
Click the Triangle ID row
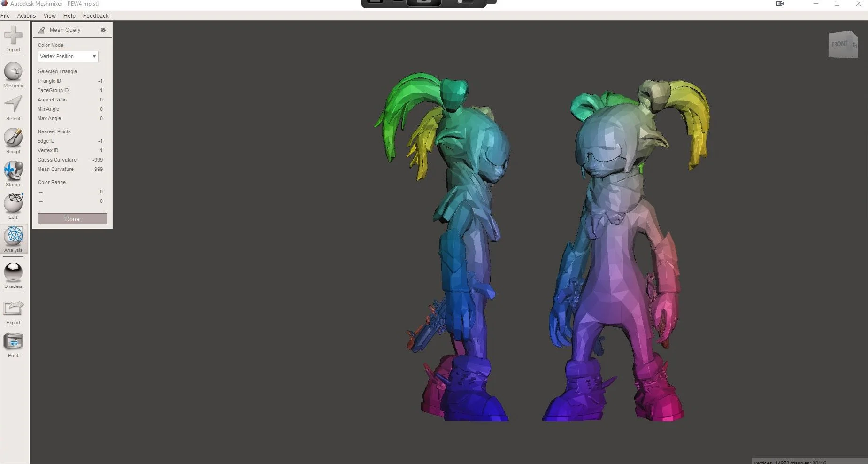pos(70,81)
